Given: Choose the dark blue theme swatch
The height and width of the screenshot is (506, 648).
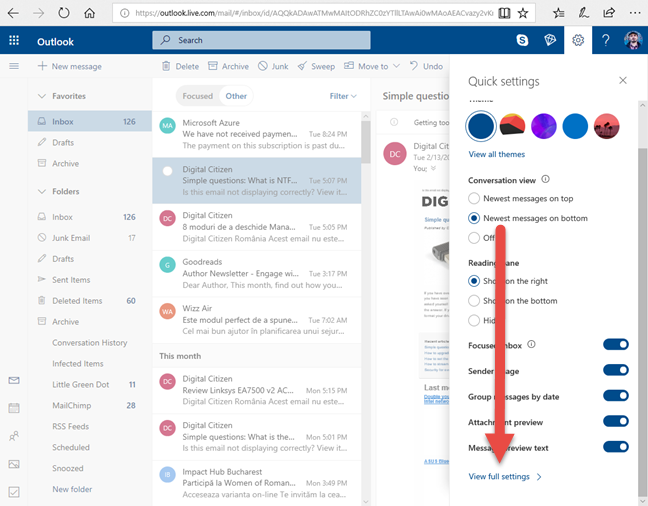Looking at the screenshot, I should 481,126.
